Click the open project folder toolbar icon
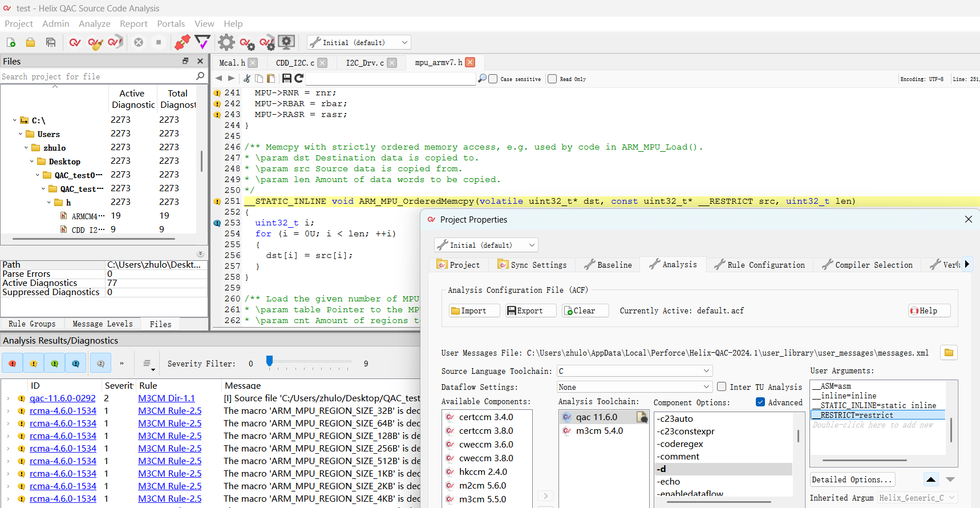This screenshot has width=980, height=508. click(x=31, y=42)
